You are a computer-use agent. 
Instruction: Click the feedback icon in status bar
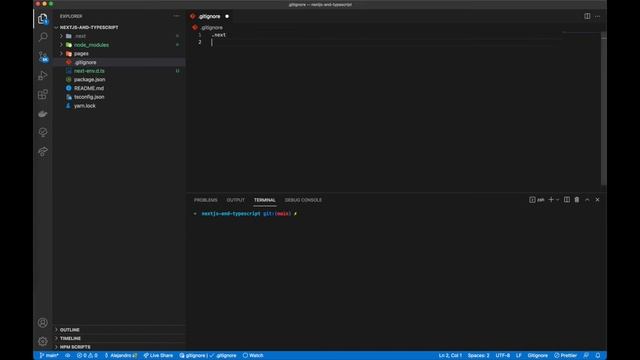586,355
